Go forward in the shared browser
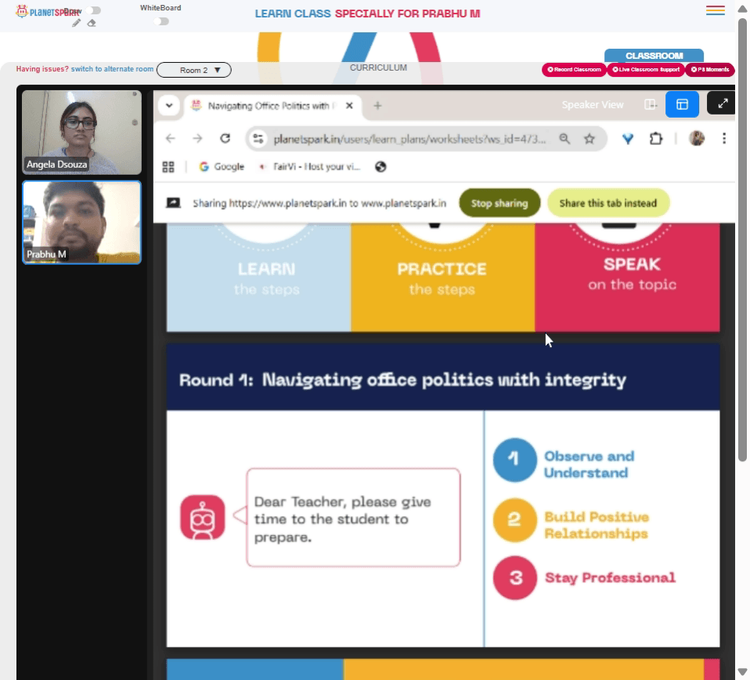The image size is (750, 680). tap(198, 139)
